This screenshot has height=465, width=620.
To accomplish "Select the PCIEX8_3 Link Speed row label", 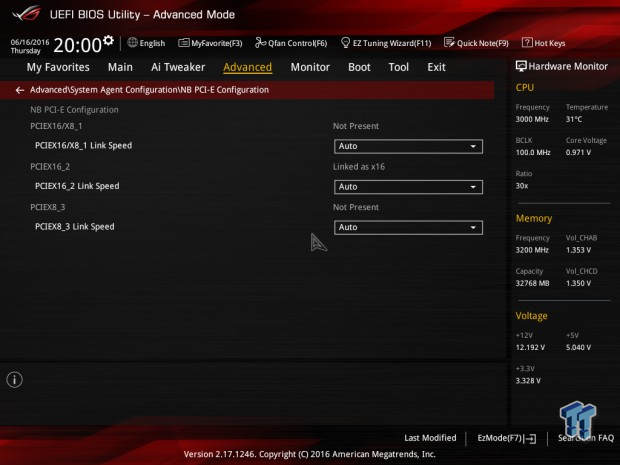I will [75, 227].
